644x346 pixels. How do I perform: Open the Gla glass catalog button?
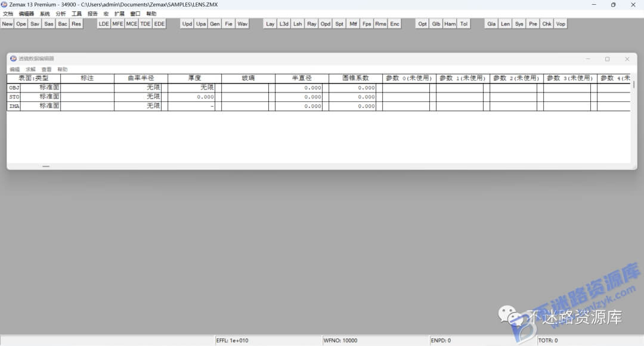(491, 24)
